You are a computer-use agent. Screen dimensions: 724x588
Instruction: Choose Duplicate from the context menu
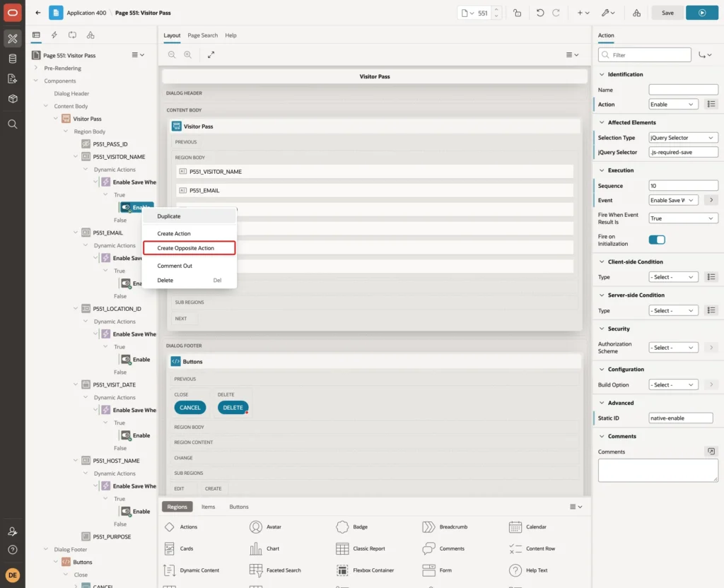pyautogui.click(x=189, y=216)
